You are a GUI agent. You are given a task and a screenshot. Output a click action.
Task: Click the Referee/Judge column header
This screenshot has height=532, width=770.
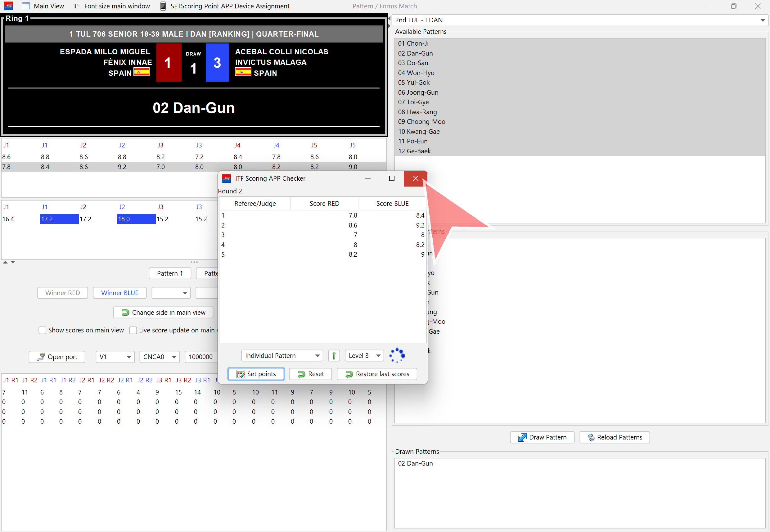point(255,204)
